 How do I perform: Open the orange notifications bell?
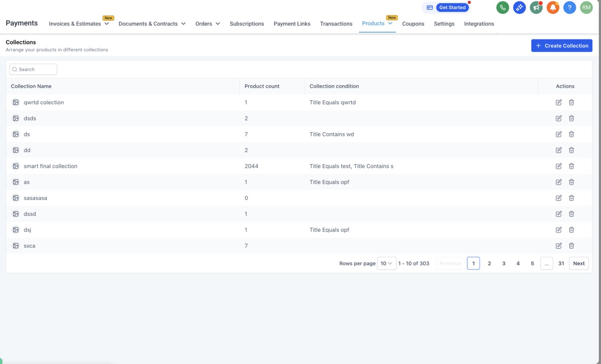point(553,7)
